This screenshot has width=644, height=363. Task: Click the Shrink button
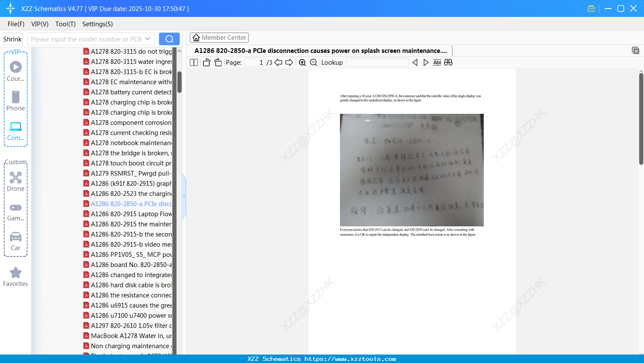pyautogui.click(x=12, y=38)
